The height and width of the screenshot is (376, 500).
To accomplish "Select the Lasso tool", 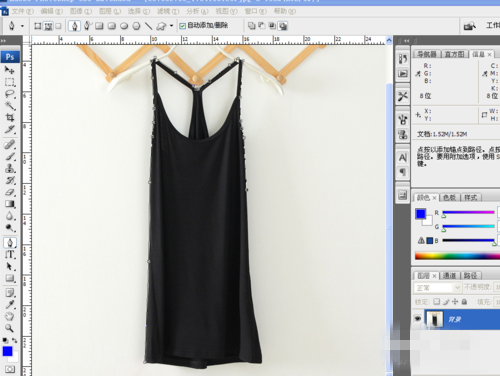I will pyautogui.click(x=9, y=94).
